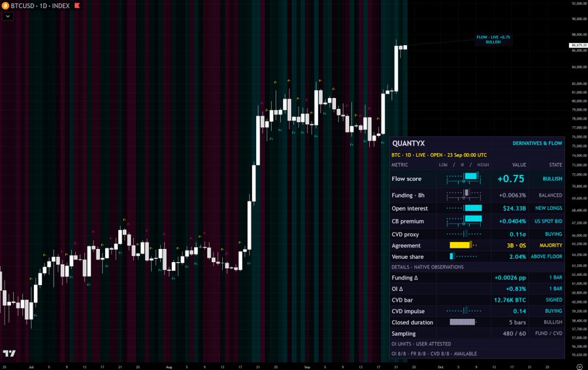Click the Funding Δ value +0.0026 pp

(x=510, y=278)
